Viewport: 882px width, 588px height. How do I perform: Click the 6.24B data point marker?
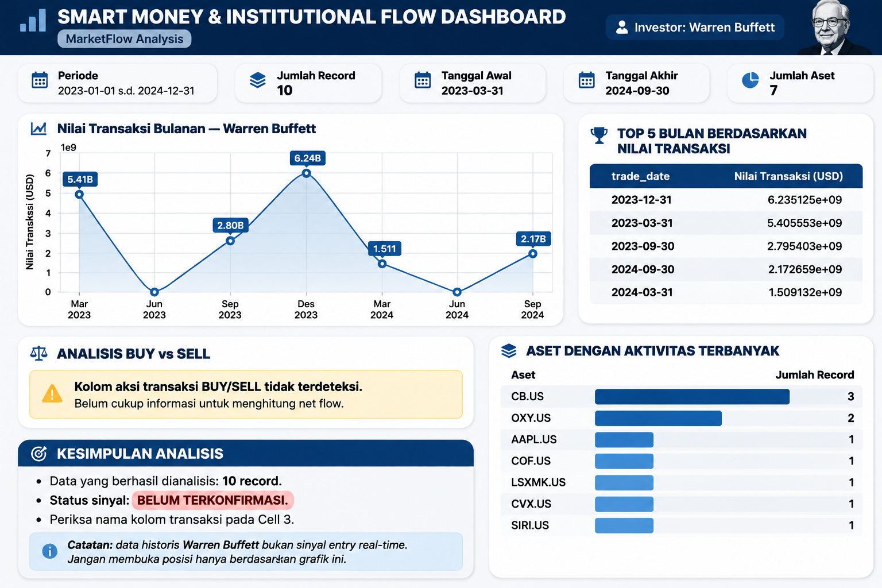tap(307, 173)
